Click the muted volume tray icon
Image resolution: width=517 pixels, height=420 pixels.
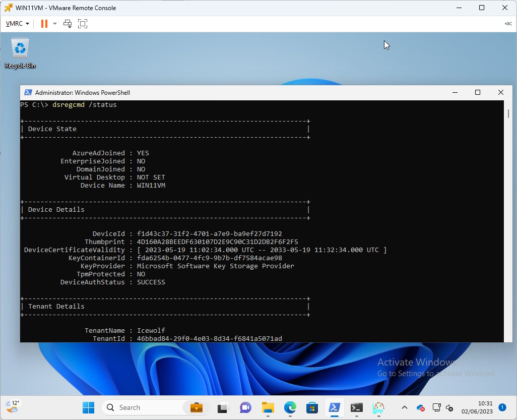click(x=449, y=408)
